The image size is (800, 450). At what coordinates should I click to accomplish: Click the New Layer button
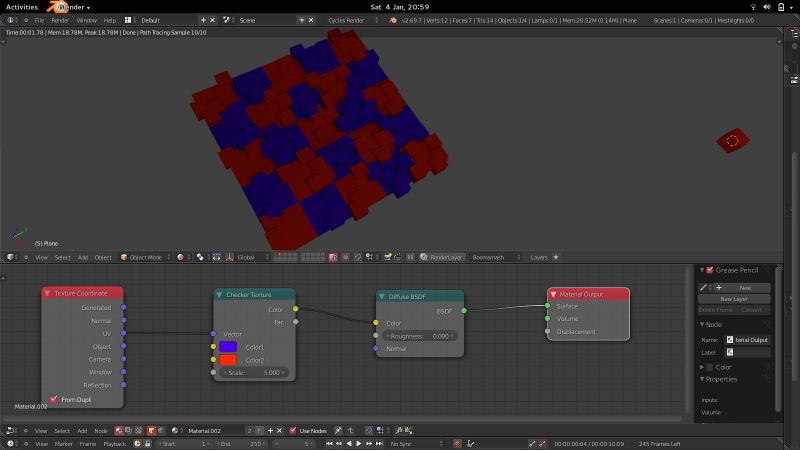coord(734,299)
